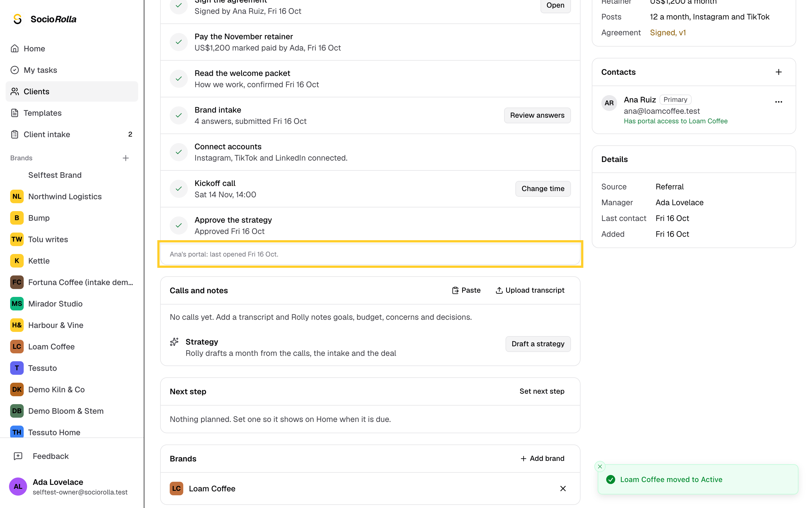This screenshot has width=812, height=508.
Task: Open Demo Bloom & Stem
Action: coord(71,411)
